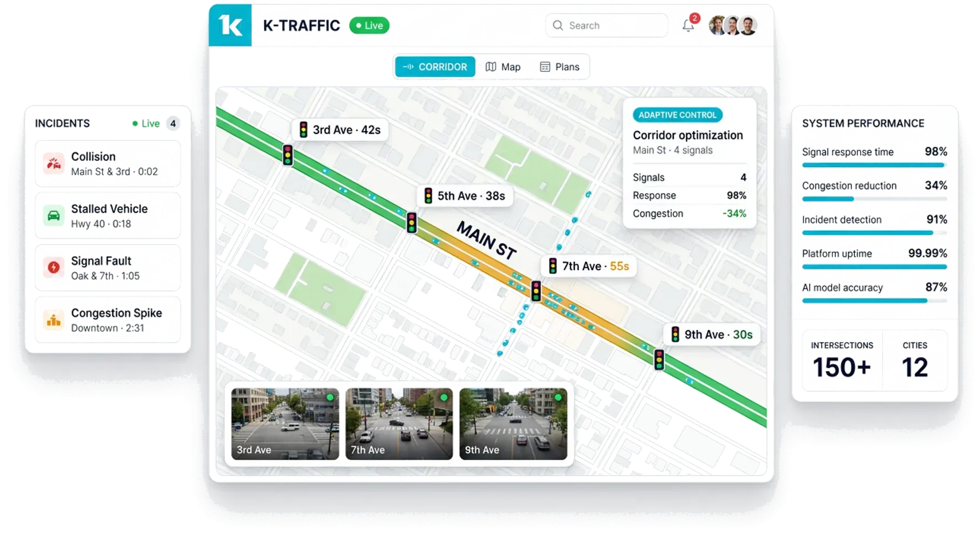The width and height of the screenshot is (980, 535).
Task: Click the Main St · 4 signals subtitle
Action: coord(672,150)
